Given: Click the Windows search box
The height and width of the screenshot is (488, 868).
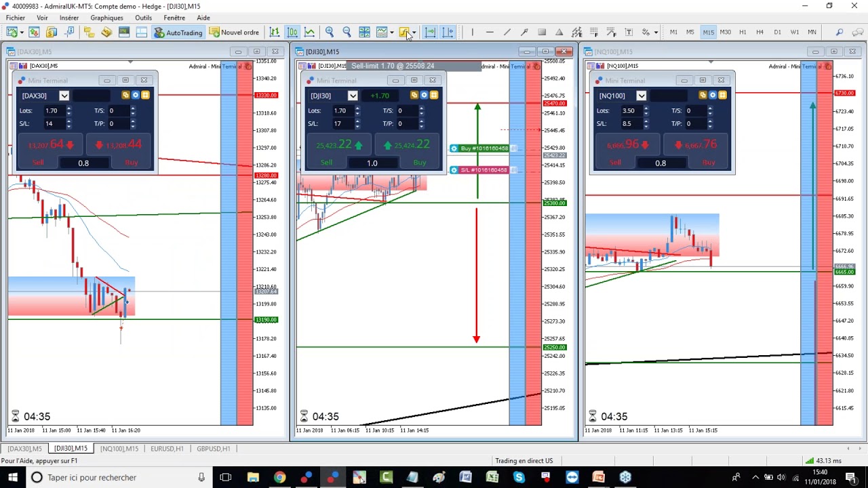Looking at the screenshot, I should coord(119,477).
